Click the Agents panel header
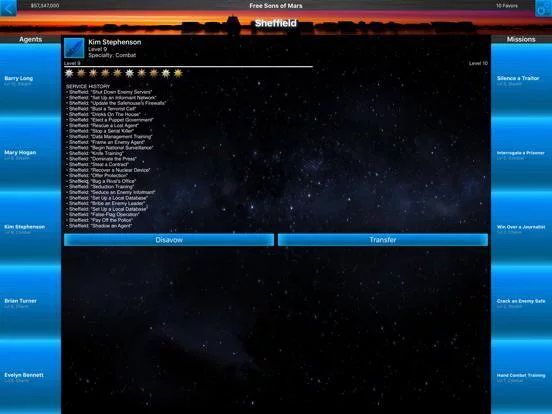Screen dimensions: 552x414 pos(30,39)
